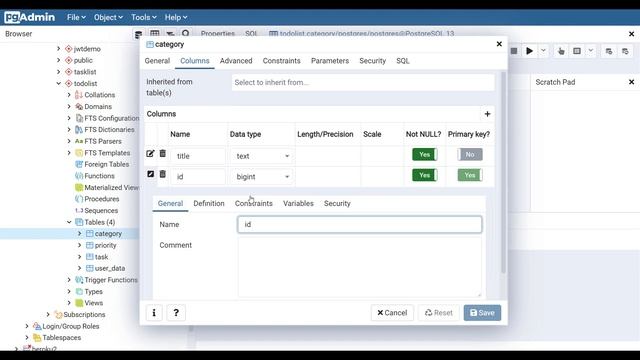Click the browser toolbar query tool icon
The height and width of the screenshot is (360, 640).
tap(139, 34)
